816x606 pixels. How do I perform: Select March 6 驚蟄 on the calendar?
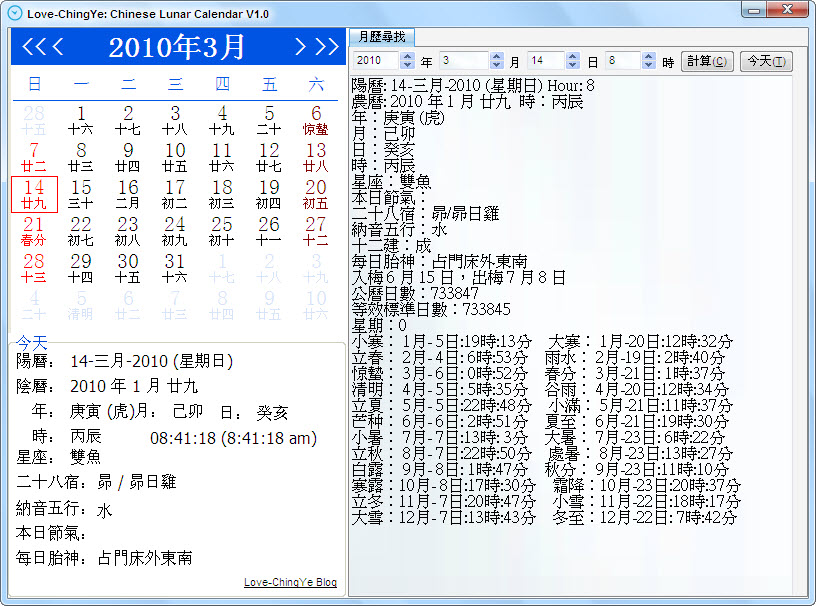(316, 120)
